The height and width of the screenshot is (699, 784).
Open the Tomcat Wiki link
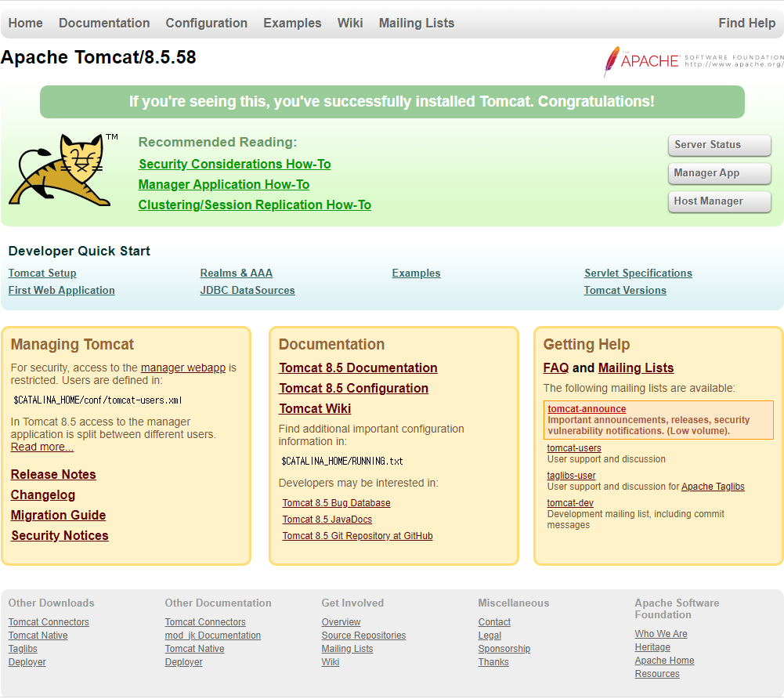(x=315, y=409)
